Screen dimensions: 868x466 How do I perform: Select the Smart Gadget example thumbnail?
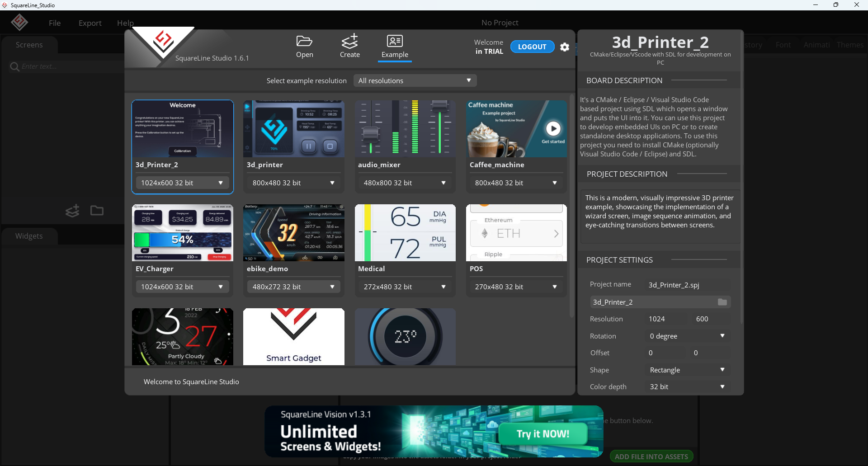[294, 337]
